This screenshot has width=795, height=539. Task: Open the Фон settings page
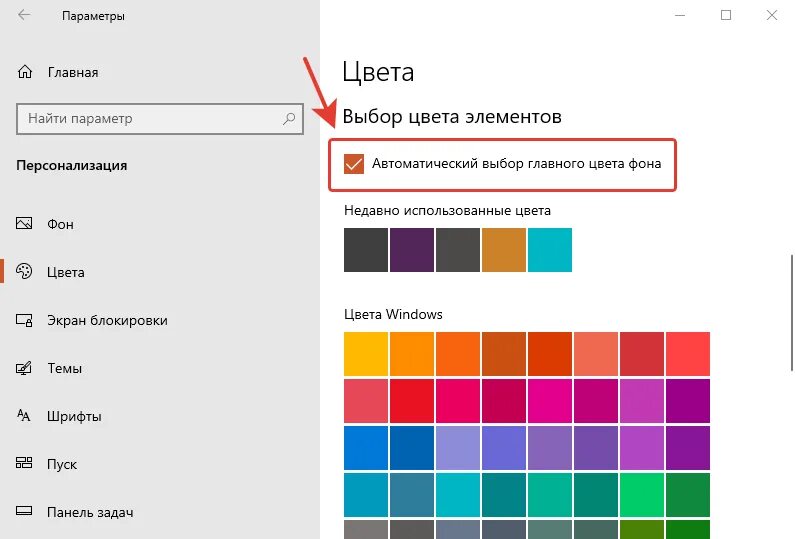(60, 224)
